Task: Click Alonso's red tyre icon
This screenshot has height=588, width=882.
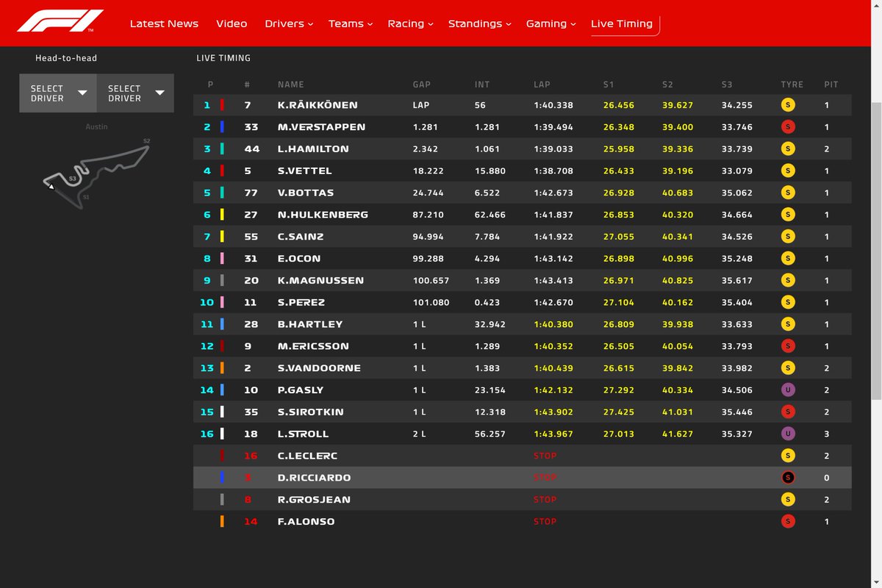Action: (x=788, y=522)
